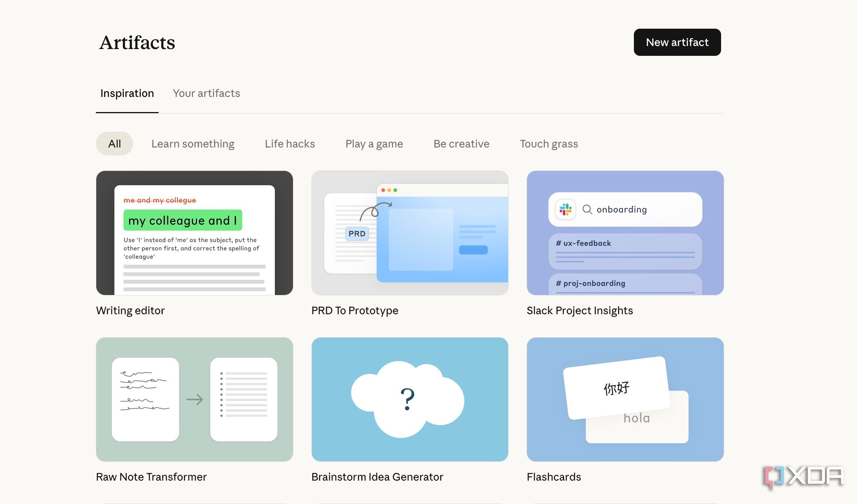Click the PRD badge icon in prototype card
Image resolution: width=857 pixels, height=504 pixels.
357,234
